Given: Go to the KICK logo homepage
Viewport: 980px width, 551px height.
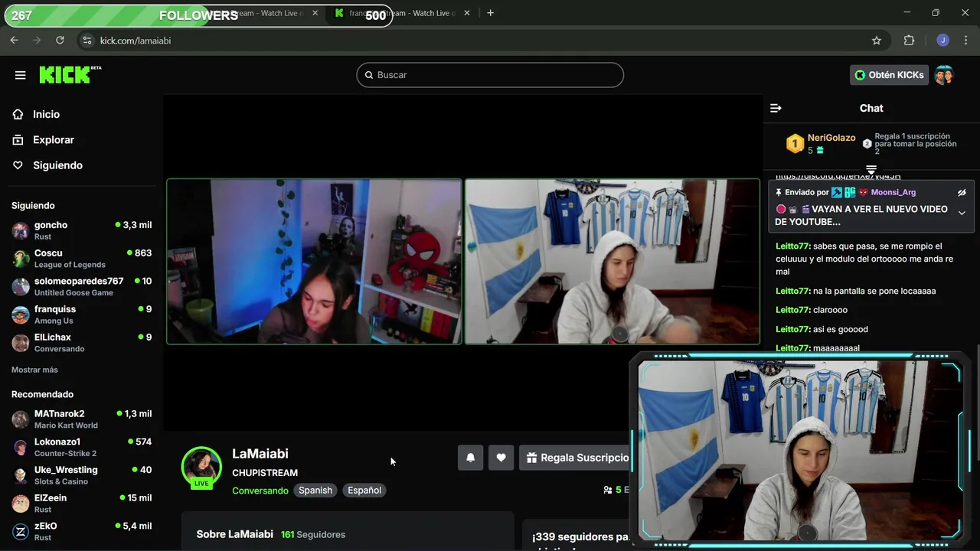Looking at the screenshot, I should click(x=70, y=74).
